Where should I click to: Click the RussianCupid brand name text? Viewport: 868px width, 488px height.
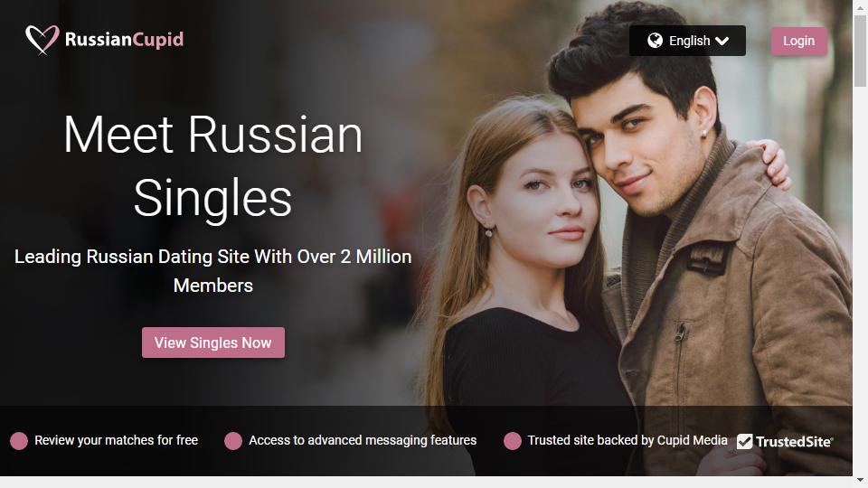tap(124, 39)
